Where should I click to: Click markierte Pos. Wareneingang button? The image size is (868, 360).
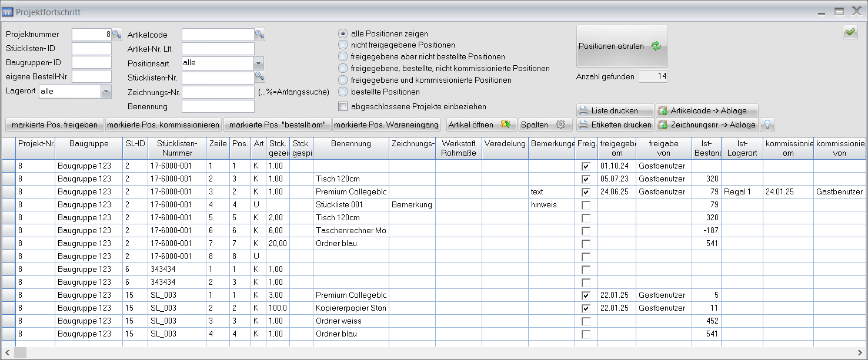[x=386, y=125]
